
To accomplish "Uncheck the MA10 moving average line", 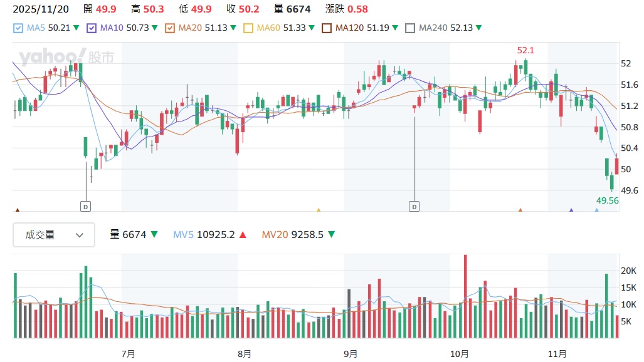I will 92,28.
